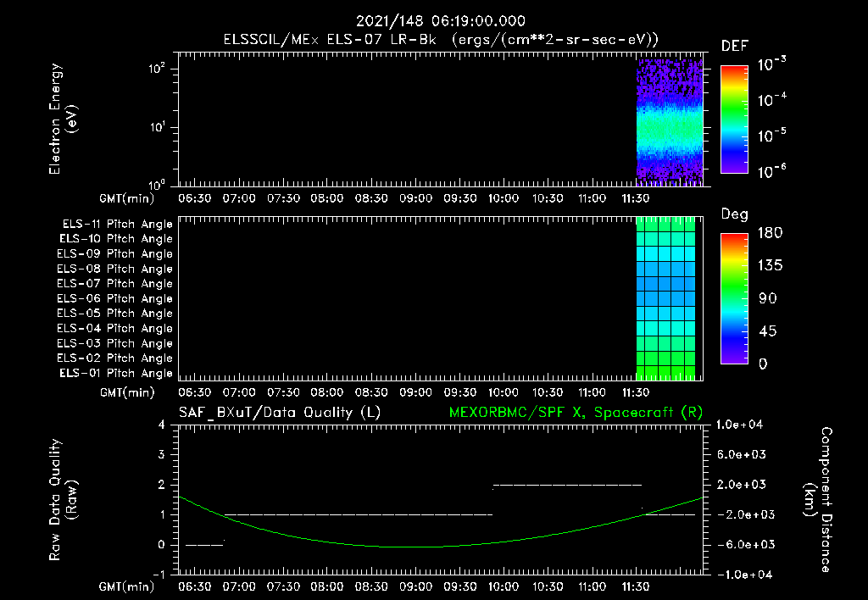Select the ELS-09 Pitch Angle row label
Screen dimensions: 868x600
[114, 254]
